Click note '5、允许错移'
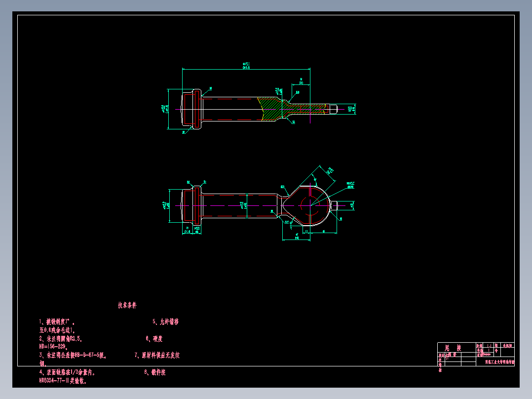532x399 pixels. pyautogui.click(x=166, y=321)
